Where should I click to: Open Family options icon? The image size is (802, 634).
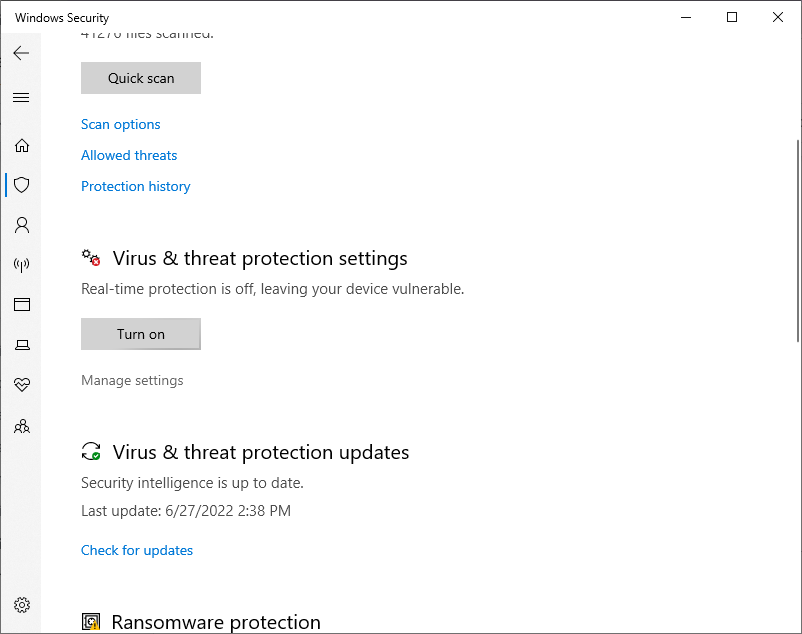tap(21, 426)
